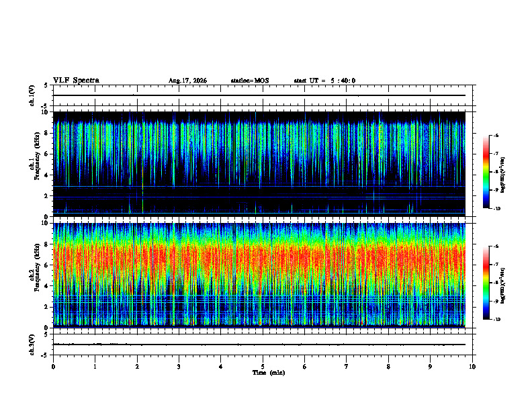The image size is (532, 411).
Task: Click the "station=MOS" header text
Action: [x=250, y=81]
